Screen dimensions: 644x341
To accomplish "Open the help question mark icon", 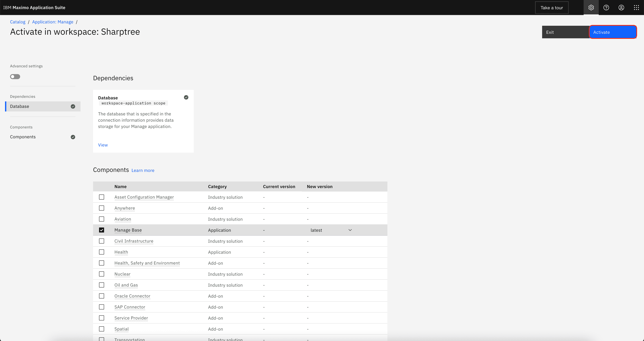I will [606, 8].
